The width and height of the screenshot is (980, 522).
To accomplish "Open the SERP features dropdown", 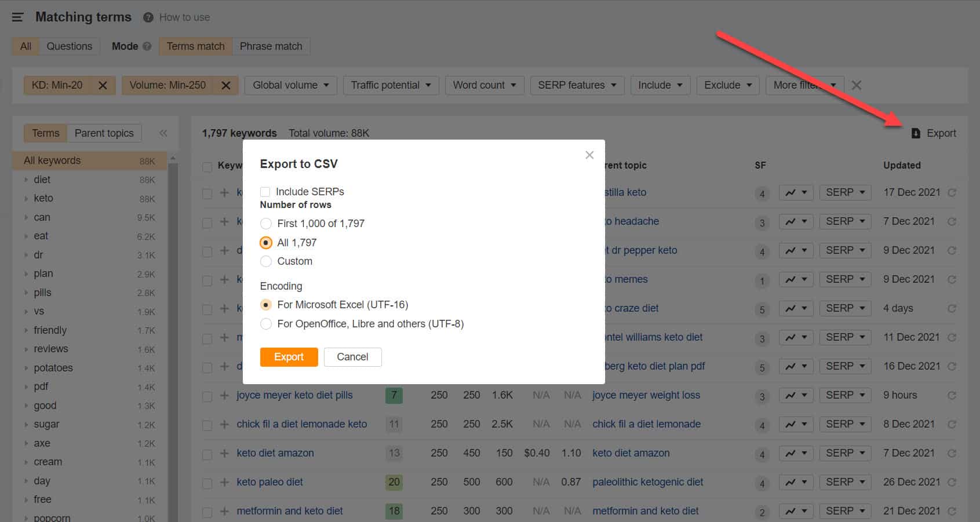I will pos(577,85).
